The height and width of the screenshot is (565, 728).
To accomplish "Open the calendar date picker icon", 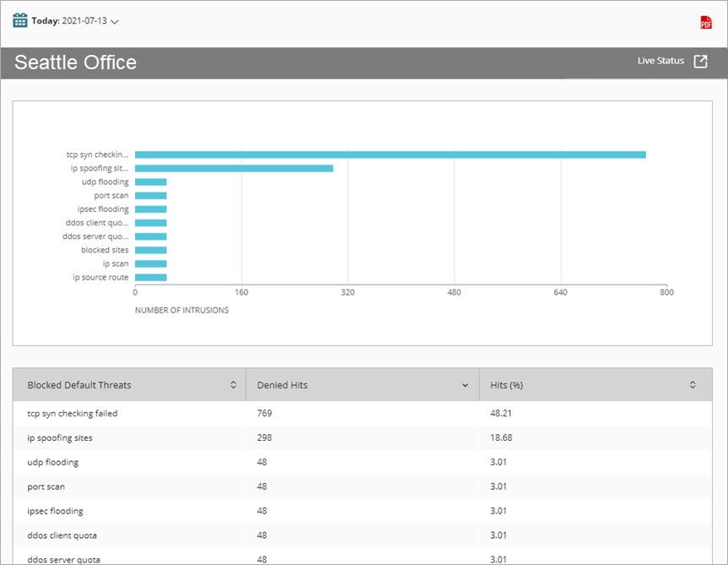I will pyautogui.click(x=19, y=19).
